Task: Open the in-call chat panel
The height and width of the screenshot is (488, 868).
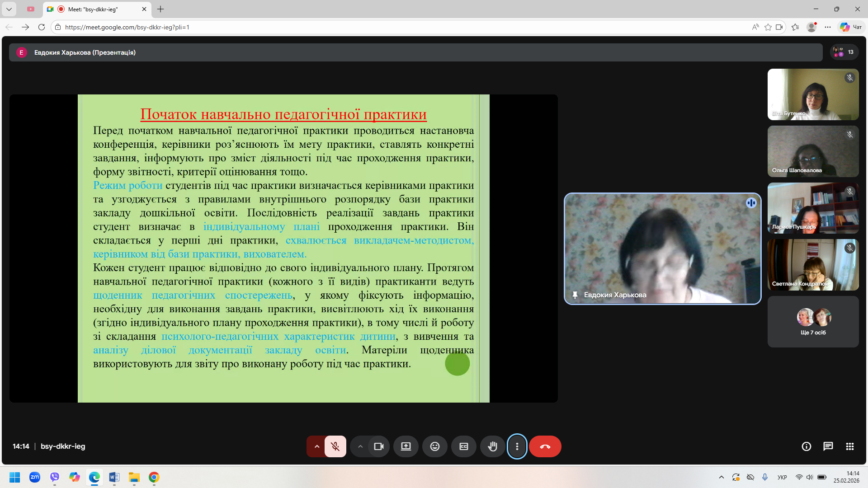Action: [x=828, y=446]
